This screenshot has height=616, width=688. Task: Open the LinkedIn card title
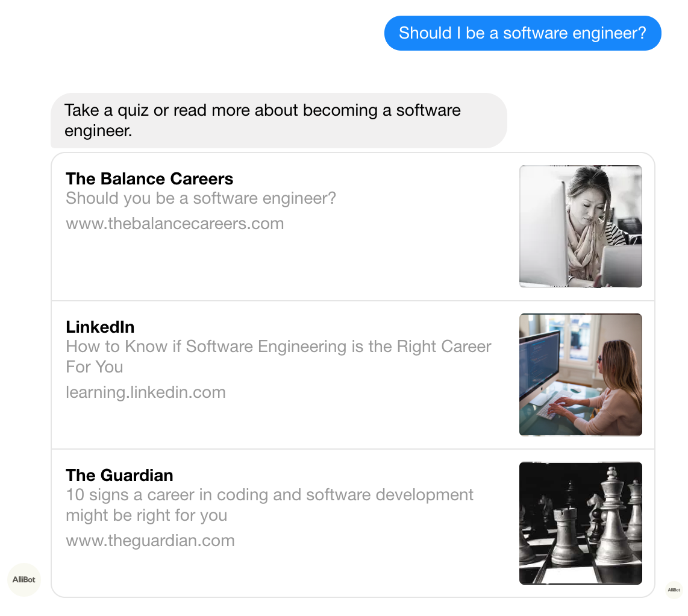[x=100, y=327]
